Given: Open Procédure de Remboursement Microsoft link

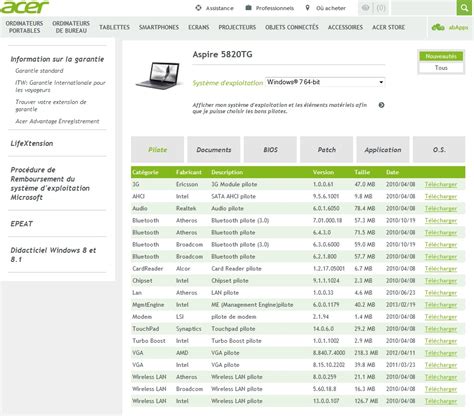Looking at the screenshot, I should [50, 183].
